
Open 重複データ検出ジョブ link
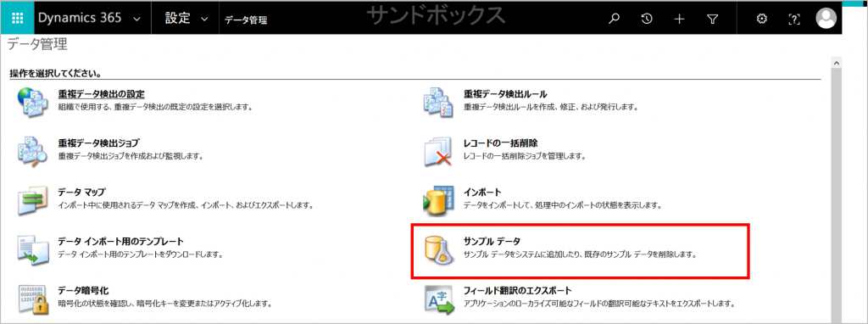pos(98,143)
